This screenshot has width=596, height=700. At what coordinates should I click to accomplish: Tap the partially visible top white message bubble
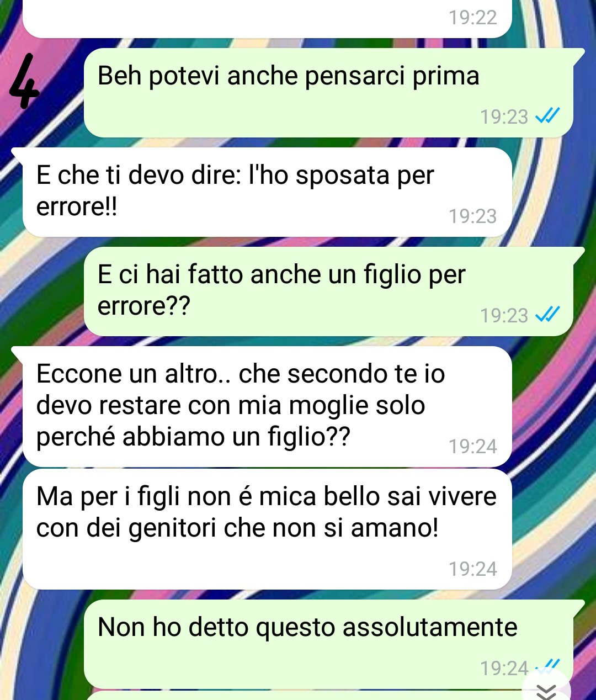pyautogui.click(x=267, y=19)
